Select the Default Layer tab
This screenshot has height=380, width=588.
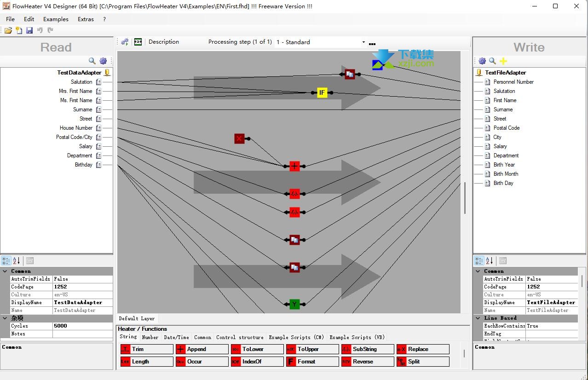point(137,318)
